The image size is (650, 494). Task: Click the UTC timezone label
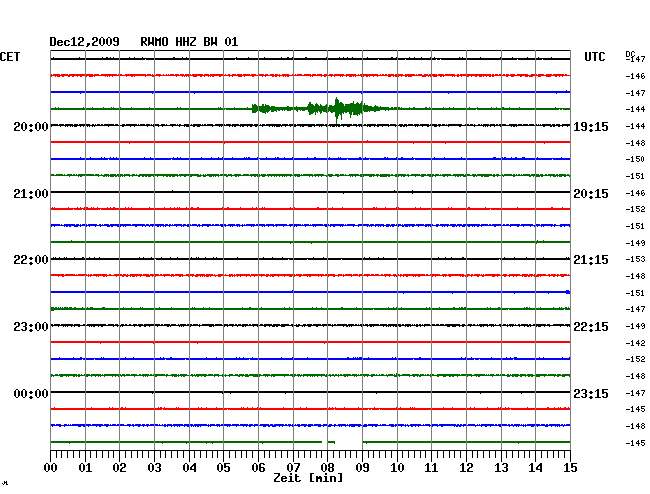[594, 57]
